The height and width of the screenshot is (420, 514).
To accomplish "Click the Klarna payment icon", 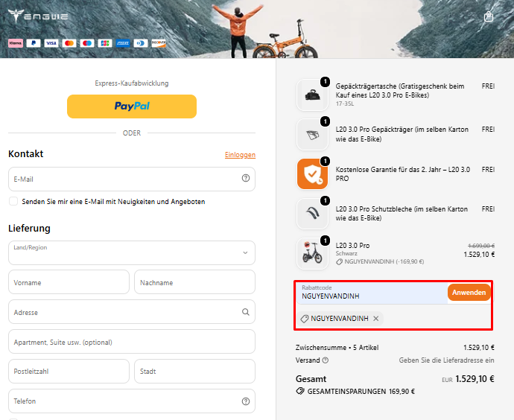I will [16, 43].
